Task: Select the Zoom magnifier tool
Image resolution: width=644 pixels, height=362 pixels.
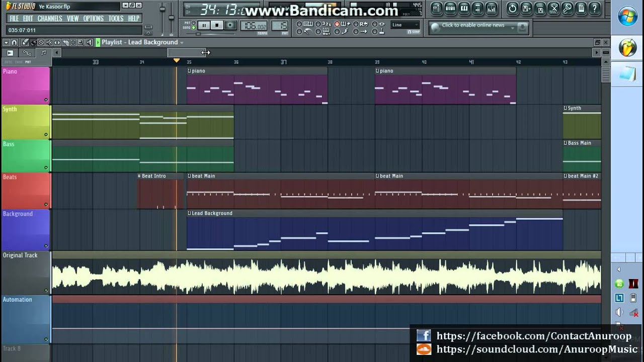Action: coord(81,42)
